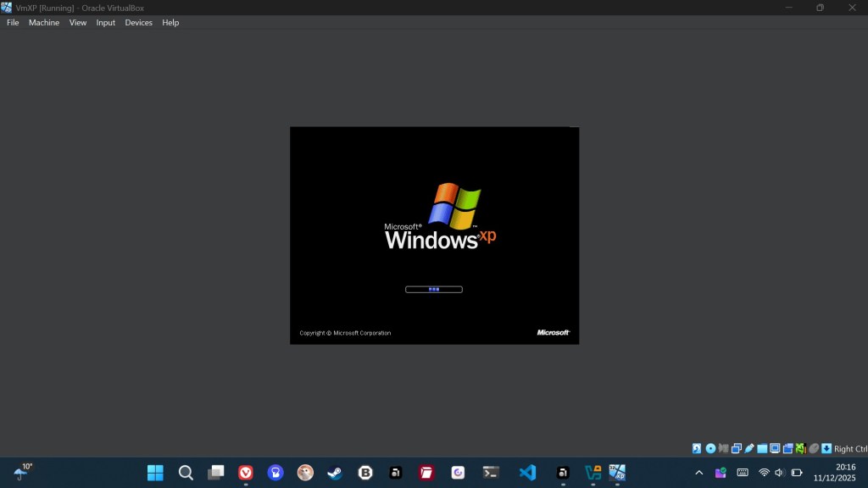
Task: Click the VirtualBox window title bar icon
Action: (x=7, y=8)
